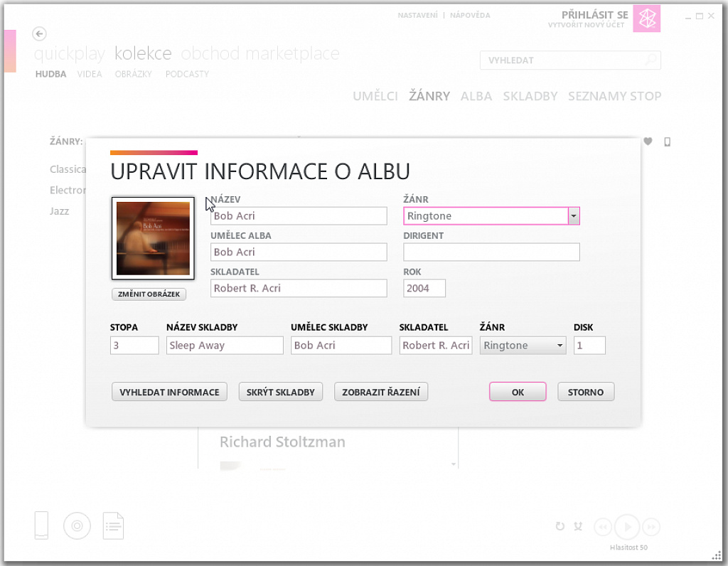This screenshot has width=728, height=566.
Task: Click PŘIHLÁSIT SE link
Action: click(595, 15)
